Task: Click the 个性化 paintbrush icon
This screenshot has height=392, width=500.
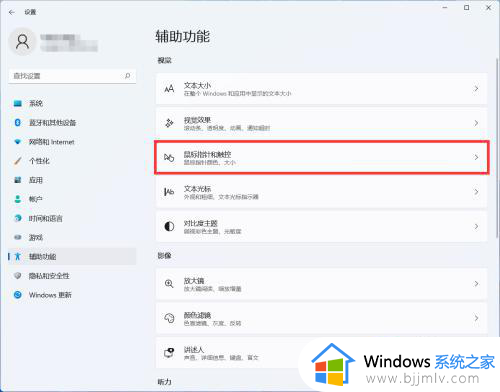Action: coord(18,161)
